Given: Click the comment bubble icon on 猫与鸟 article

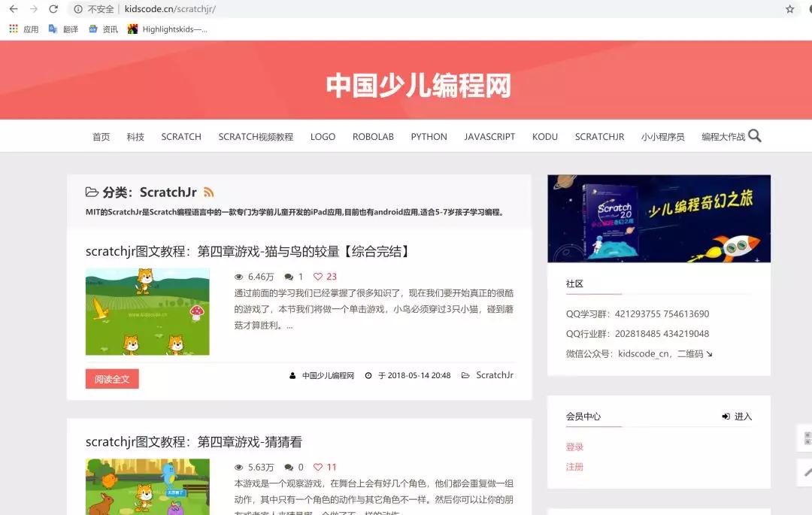Looking at the screenshot, I should pyautogui.click(x=289, y=277).
